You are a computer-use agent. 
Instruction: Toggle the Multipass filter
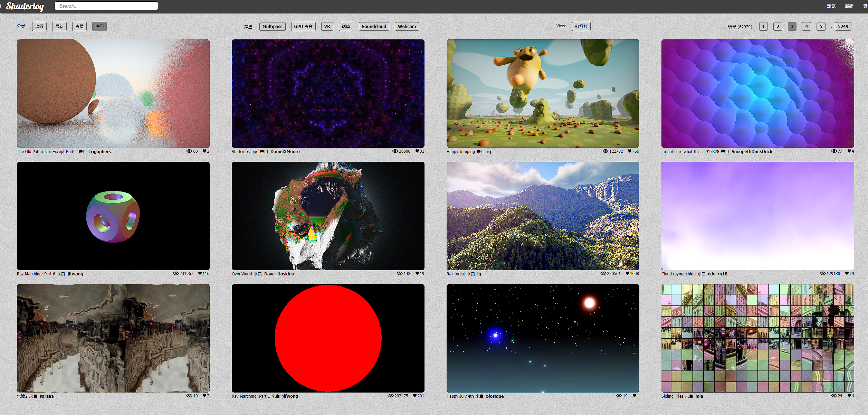coord(272,27)
